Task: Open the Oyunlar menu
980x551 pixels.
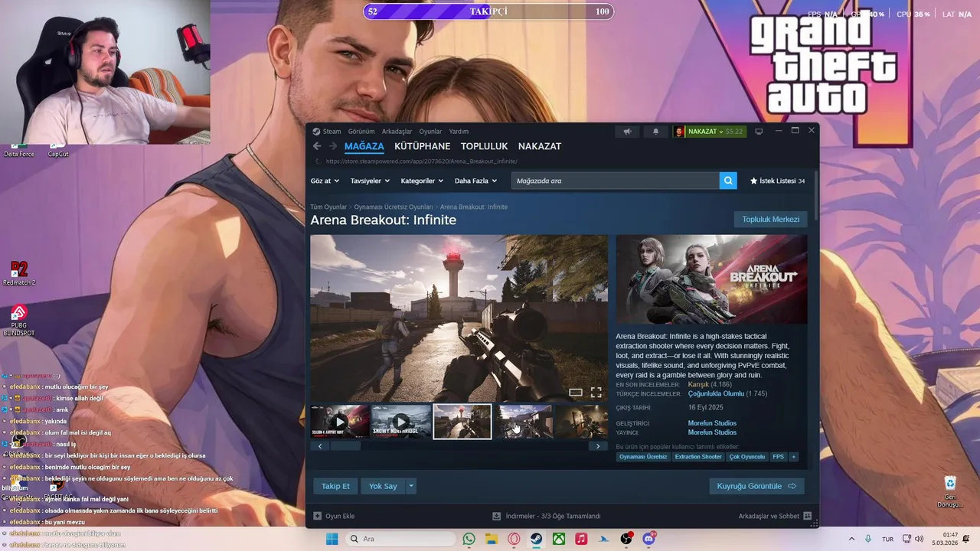Action: [430, 132]
